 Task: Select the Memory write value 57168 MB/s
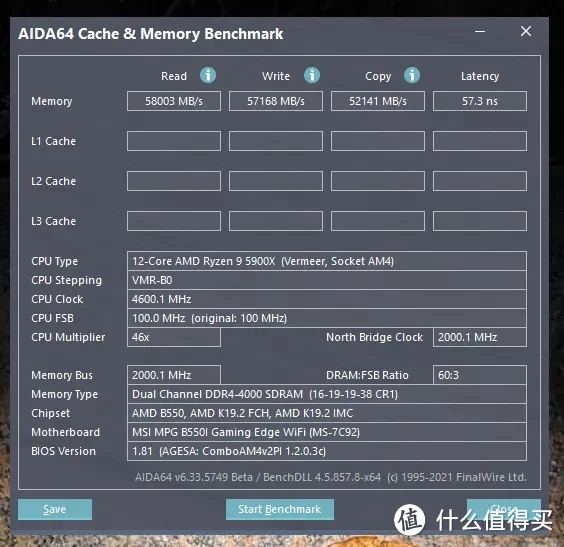[276, 101]
